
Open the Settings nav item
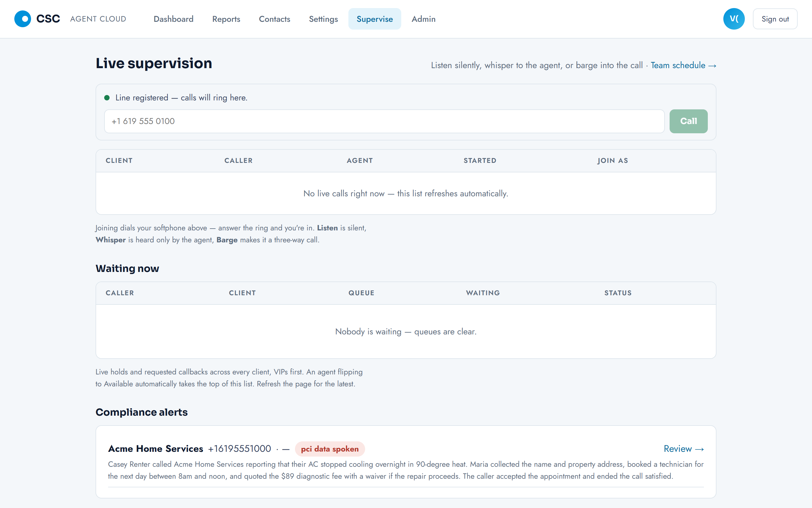point(323,19)
